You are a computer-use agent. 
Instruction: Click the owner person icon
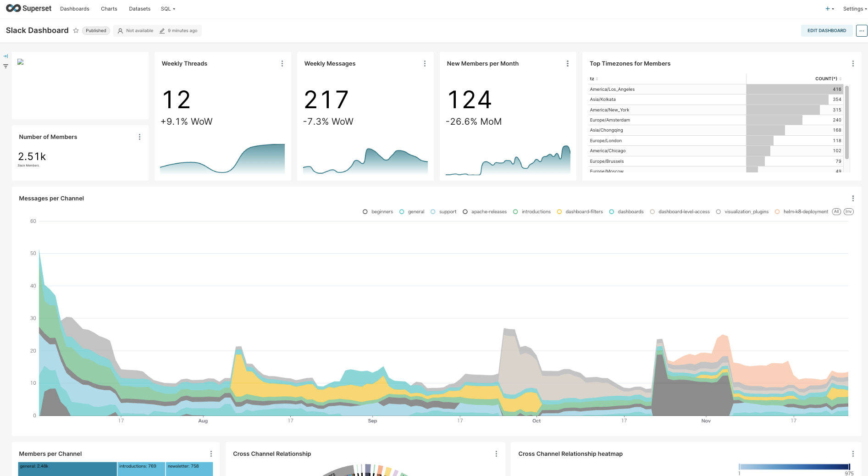click(120, 31)
